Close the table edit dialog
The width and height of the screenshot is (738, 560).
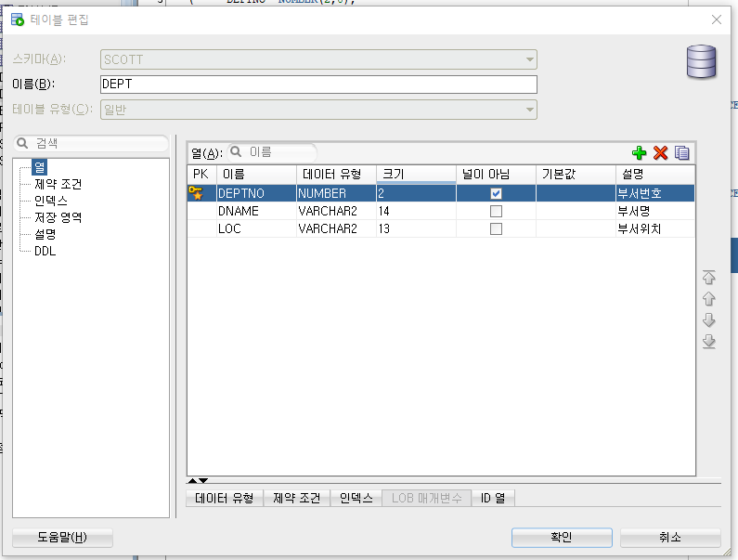pyautogui.click(x=717, y=20)
